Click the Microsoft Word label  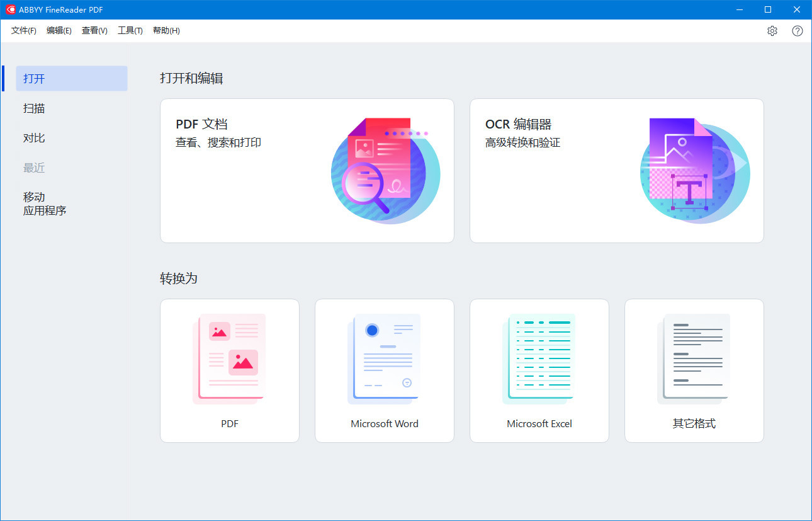pyautogui.click(x=385, y=424)
